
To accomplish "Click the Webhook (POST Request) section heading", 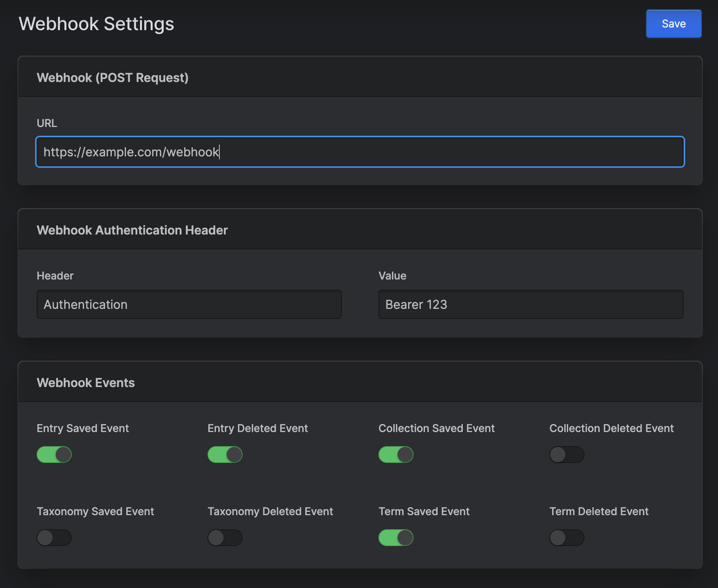I will pyautogui.click(x=113, y=78).
